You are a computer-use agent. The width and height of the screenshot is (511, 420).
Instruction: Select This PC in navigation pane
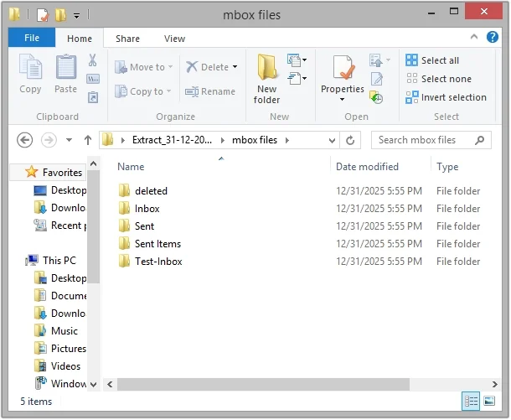point(51,260)
